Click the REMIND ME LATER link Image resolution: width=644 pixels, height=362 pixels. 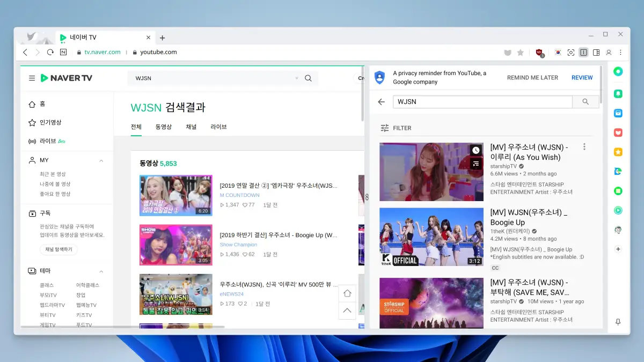(x=532, y=77)
